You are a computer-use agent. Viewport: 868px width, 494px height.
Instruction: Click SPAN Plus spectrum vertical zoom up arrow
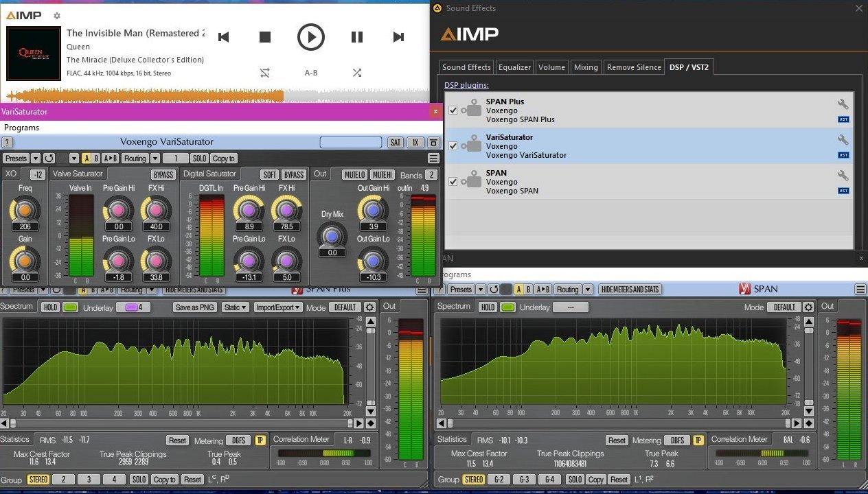point(371,321)
